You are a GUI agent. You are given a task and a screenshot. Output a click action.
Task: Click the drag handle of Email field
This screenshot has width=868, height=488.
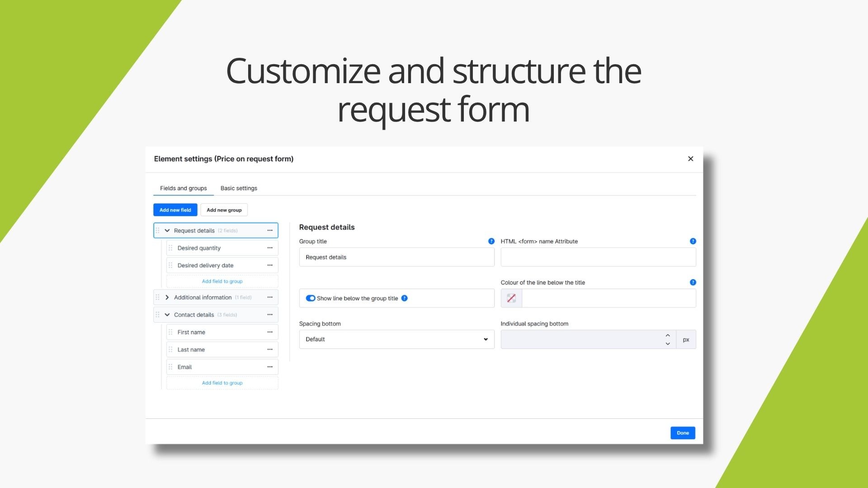coord(170,367)
